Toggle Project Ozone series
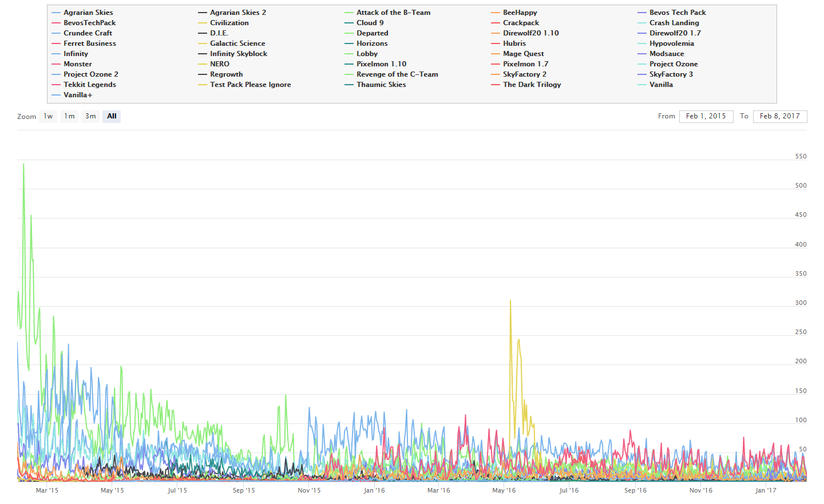The width and height of the screenshot is (824, 504). pos(668,64)
